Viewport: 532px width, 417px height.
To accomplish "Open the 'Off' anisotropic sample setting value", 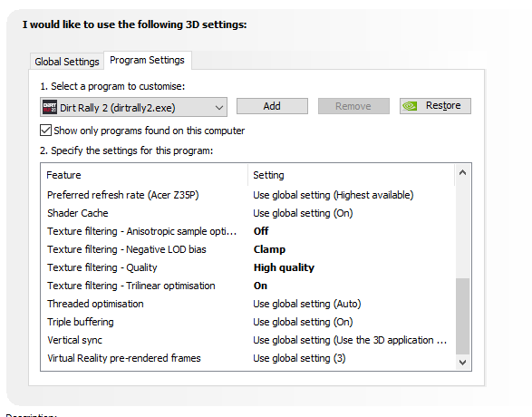I will pos(261,231).
